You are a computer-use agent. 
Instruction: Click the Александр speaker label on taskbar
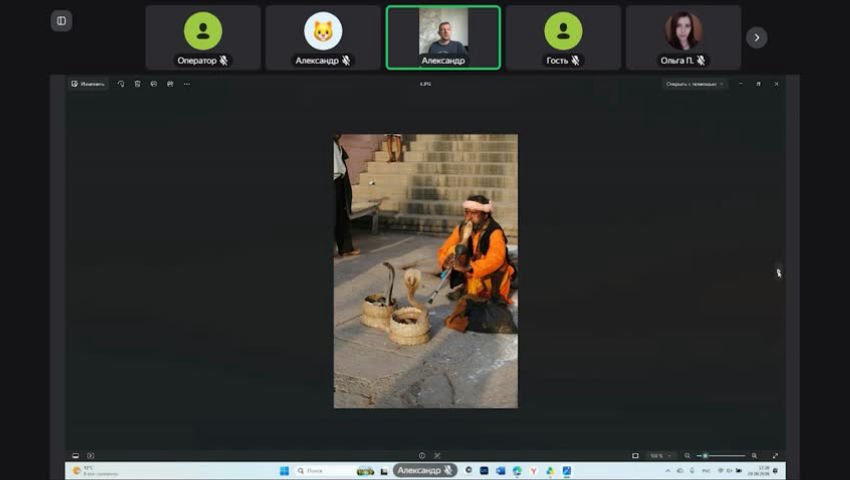point(425,471)
